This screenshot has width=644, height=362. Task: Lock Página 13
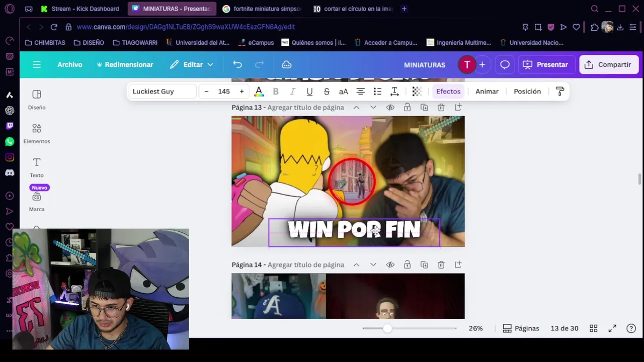[x=407, y=108]
